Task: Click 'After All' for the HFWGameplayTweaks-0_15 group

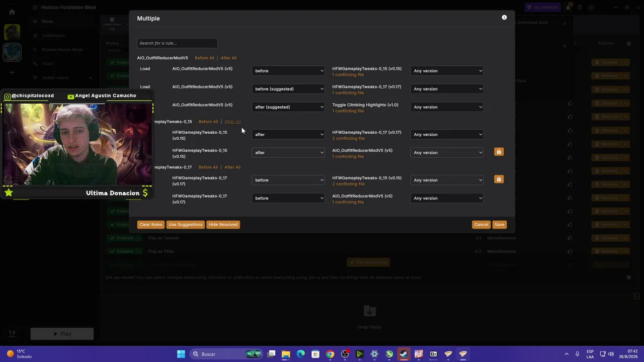Action: 232,122
